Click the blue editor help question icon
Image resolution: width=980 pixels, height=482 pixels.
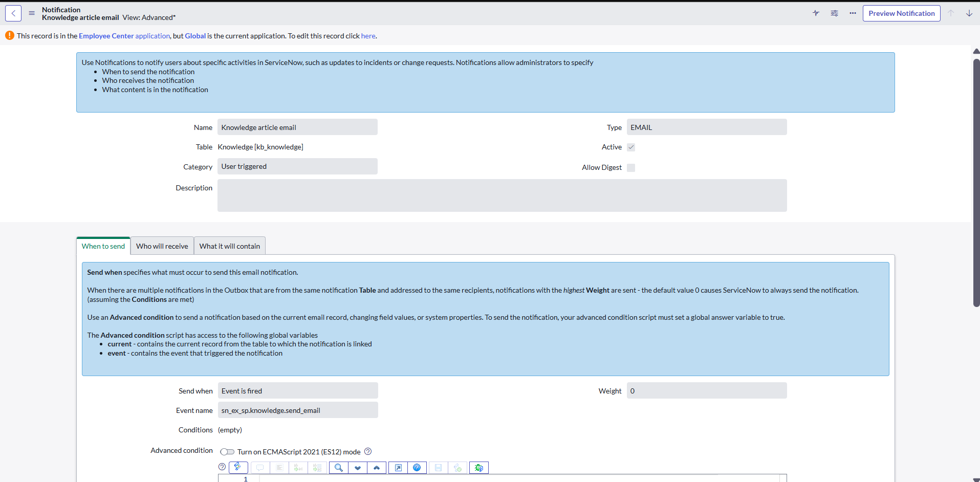pos(417,468)
